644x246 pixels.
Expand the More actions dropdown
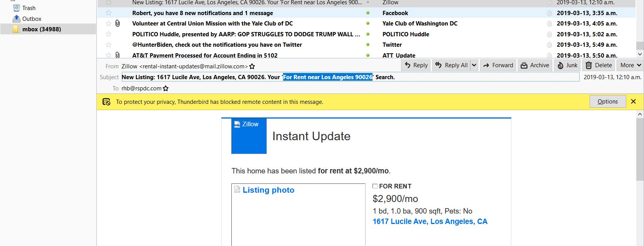631,65
